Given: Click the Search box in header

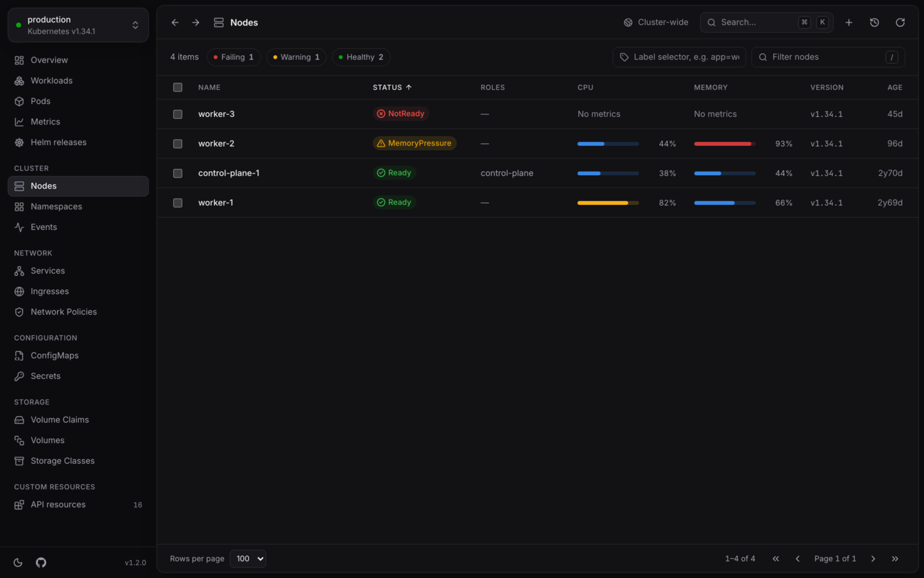Looking at the screenshot, I should [767, 22].
